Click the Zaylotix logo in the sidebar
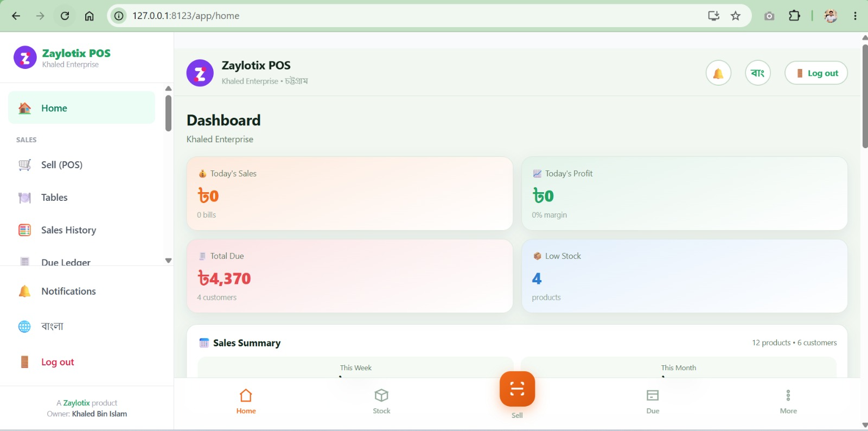Viewport: 868px width, 431px height. click(25, 58)
